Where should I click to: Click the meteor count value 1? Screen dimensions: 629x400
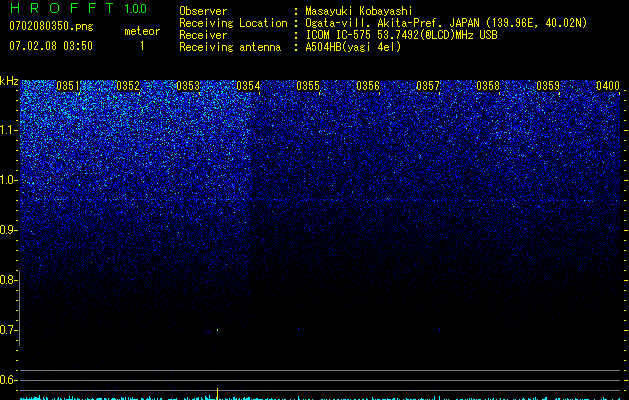(142, 46)
